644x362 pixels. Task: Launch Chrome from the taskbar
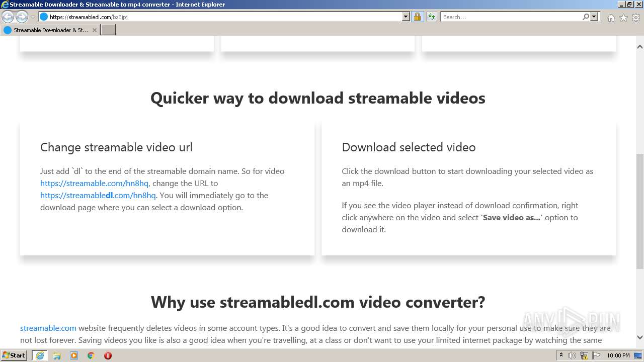91,355
